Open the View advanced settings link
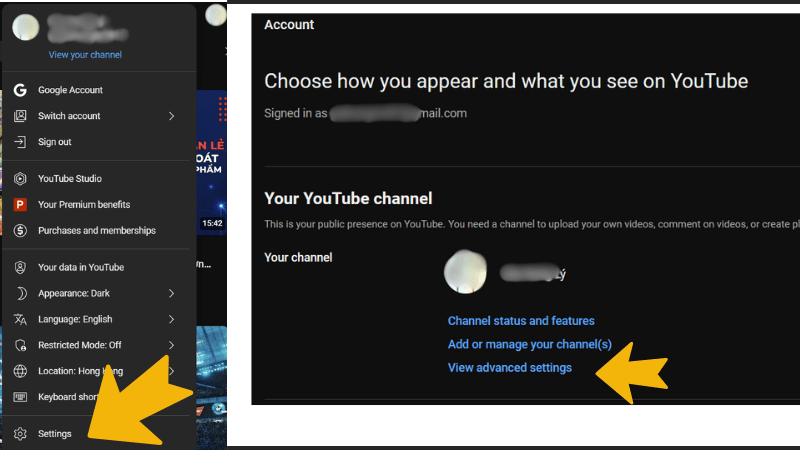Image resolution: width=800 pixels, height=450 pixels. [x=510, y=368]
